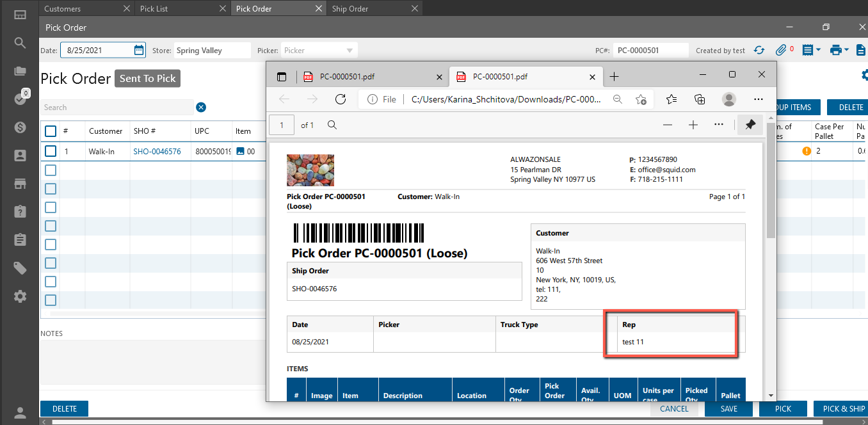Open the browser Collections icon
Image resolution: width=868 pixels, height=425 pixels.
700,99
